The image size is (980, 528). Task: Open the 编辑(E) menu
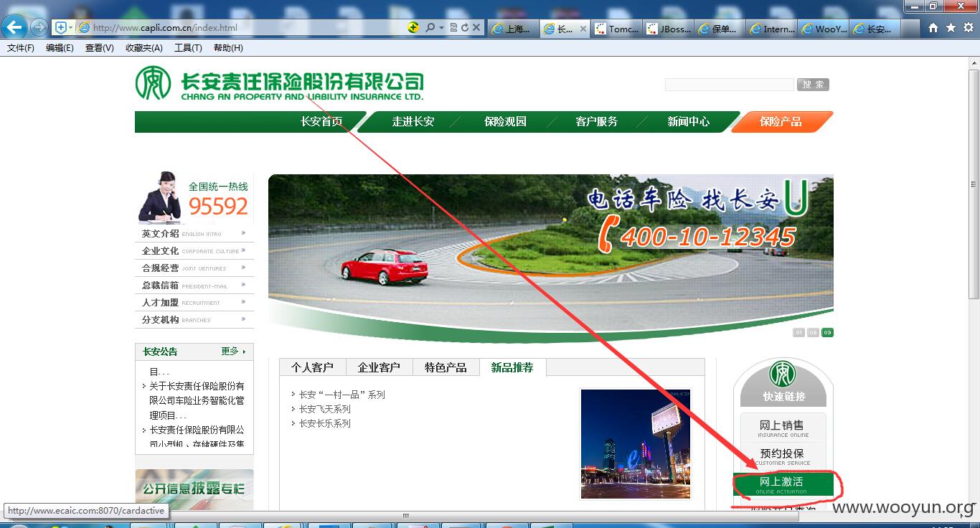tap(60, 48)
